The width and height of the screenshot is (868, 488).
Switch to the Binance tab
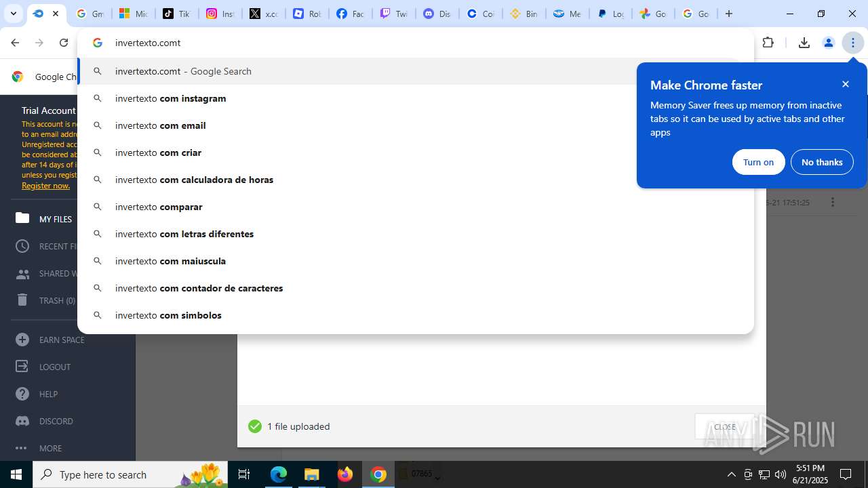[x=524, y=14]
